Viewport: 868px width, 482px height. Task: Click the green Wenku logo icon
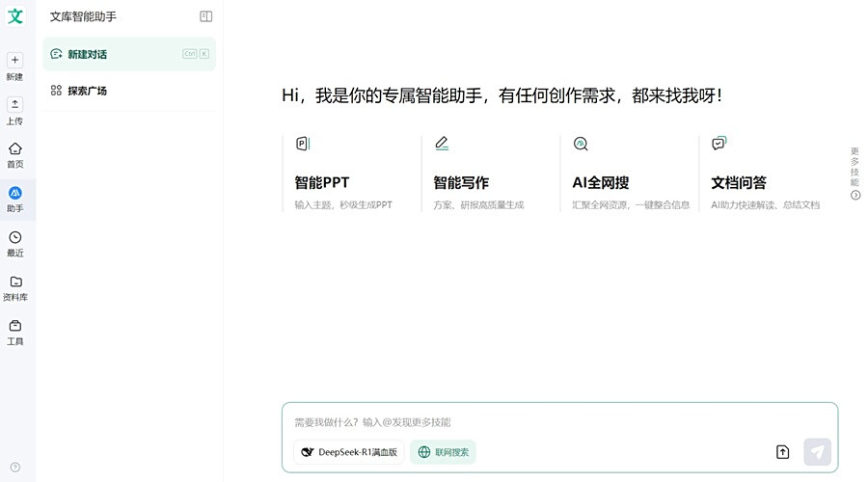tap(14, 16)
